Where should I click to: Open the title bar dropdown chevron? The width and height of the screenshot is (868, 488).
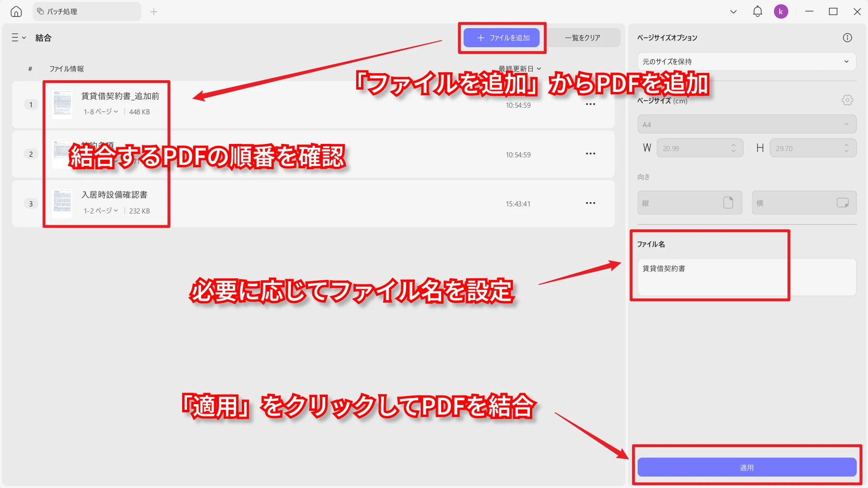pyautogui.click(x=734, y=11)
